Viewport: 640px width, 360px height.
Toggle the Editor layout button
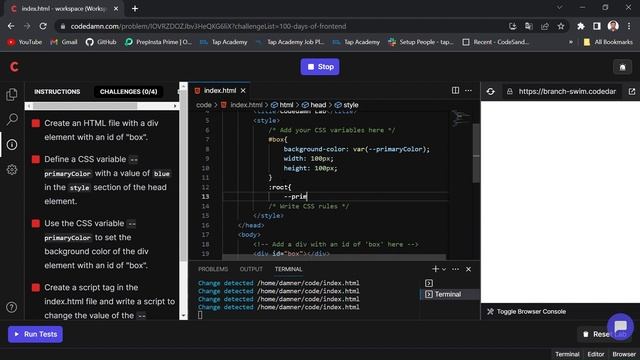pos(596,354)
